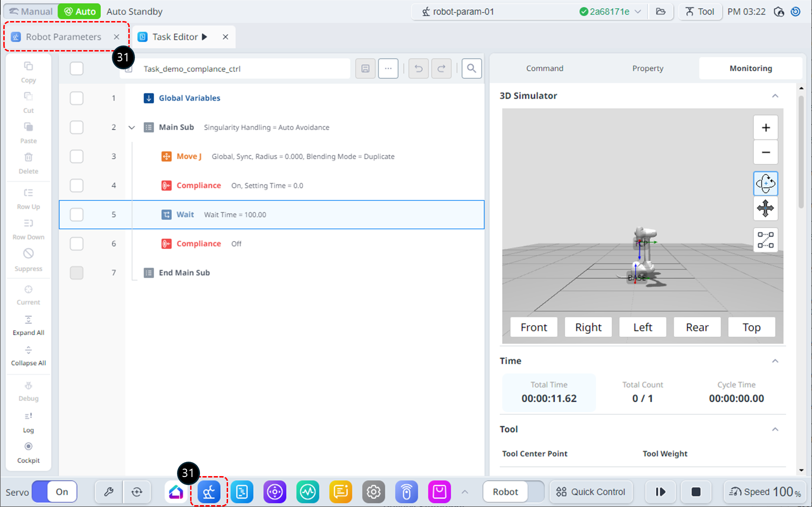Collapse the 3D Simulator section
The height and width of the screenshot is (507, 812).
(x=775, y=96)
